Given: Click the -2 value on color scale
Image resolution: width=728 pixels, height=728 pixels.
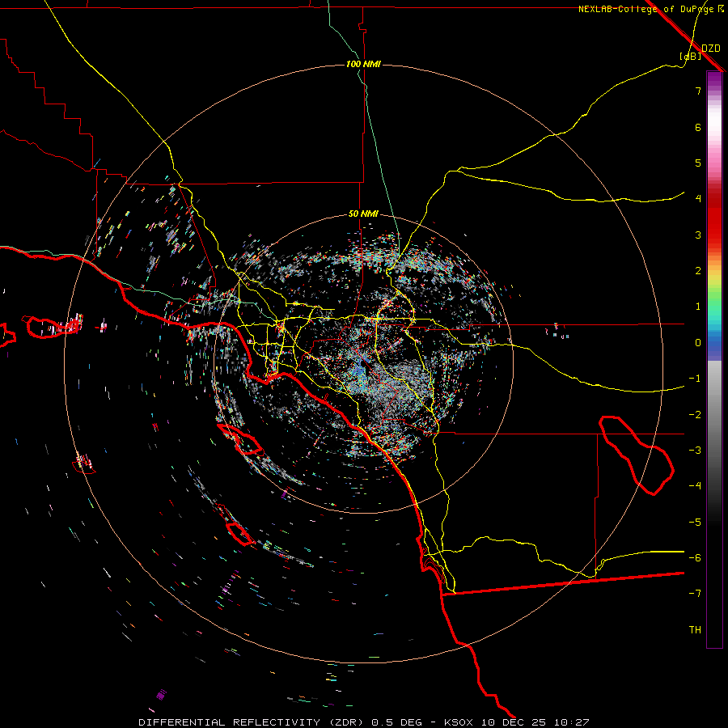Looking at the screenshot, I should [695, 415].
